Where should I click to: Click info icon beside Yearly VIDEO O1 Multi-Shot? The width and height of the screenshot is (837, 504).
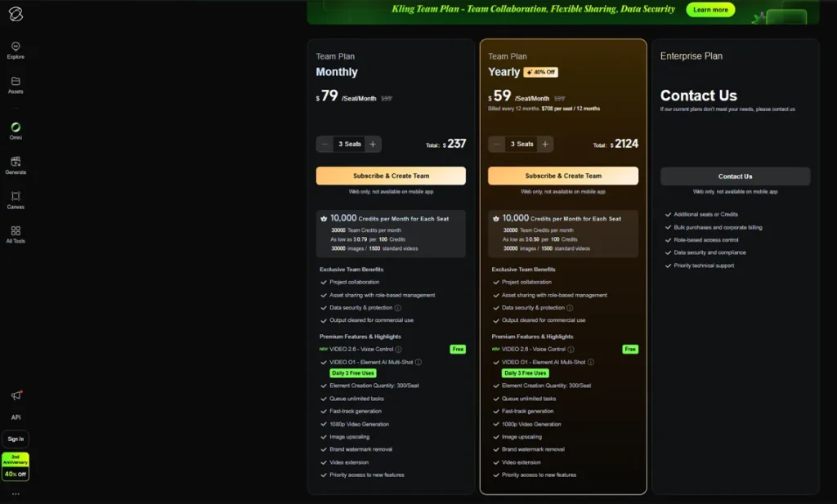tap(590, 362)
